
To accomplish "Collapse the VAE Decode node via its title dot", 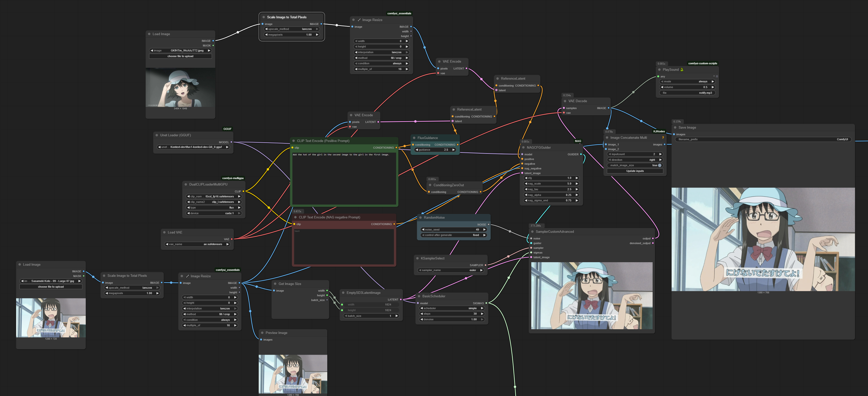I will point(565,101).
